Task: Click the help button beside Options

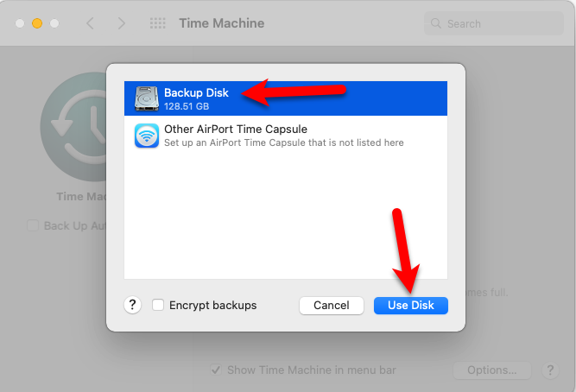Action: [550, 370]
